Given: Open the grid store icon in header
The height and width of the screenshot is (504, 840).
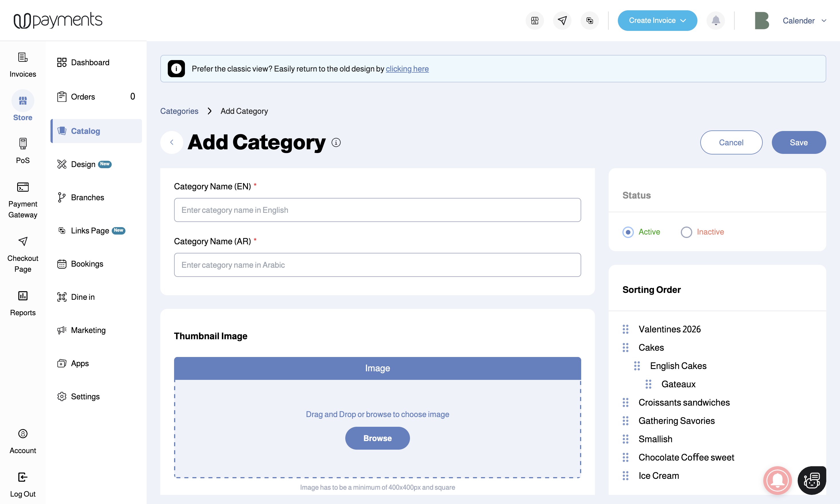Looking at the screenshot, I should coord(535,20).
